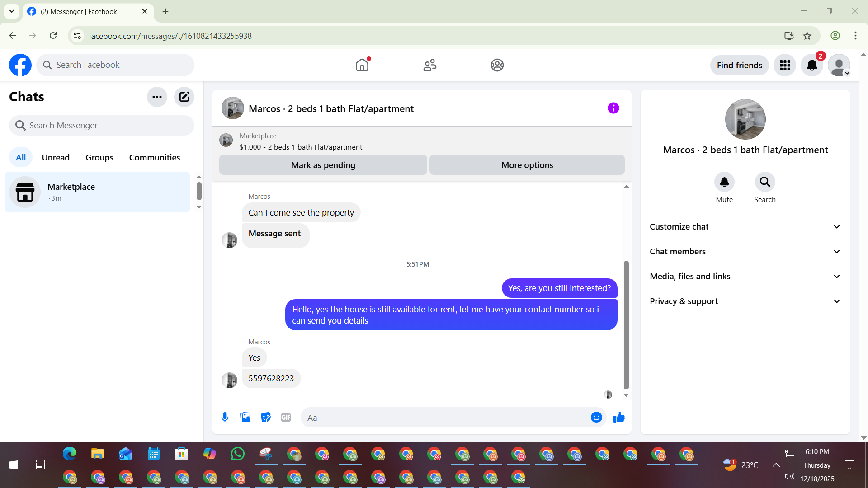The image size is (868, 488).
Task: Record a voice clip with microphone icon
Action: click(225, 418)
